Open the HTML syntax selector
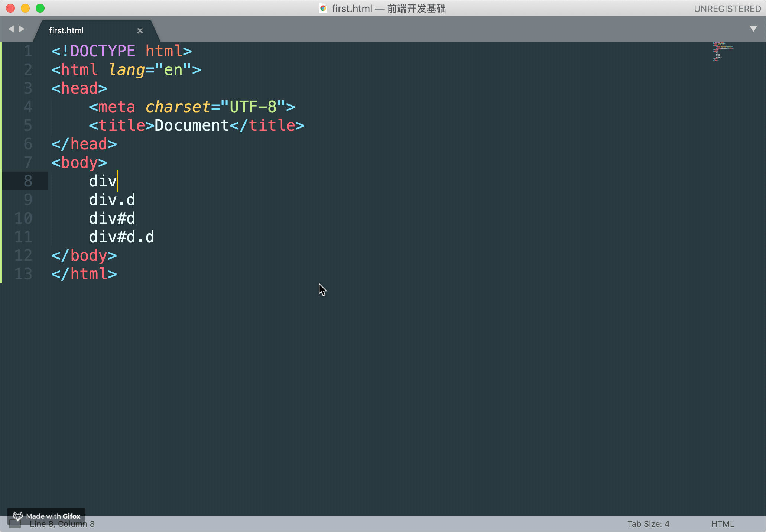Viewport: 766px width, 532px height. coord(723,524)
